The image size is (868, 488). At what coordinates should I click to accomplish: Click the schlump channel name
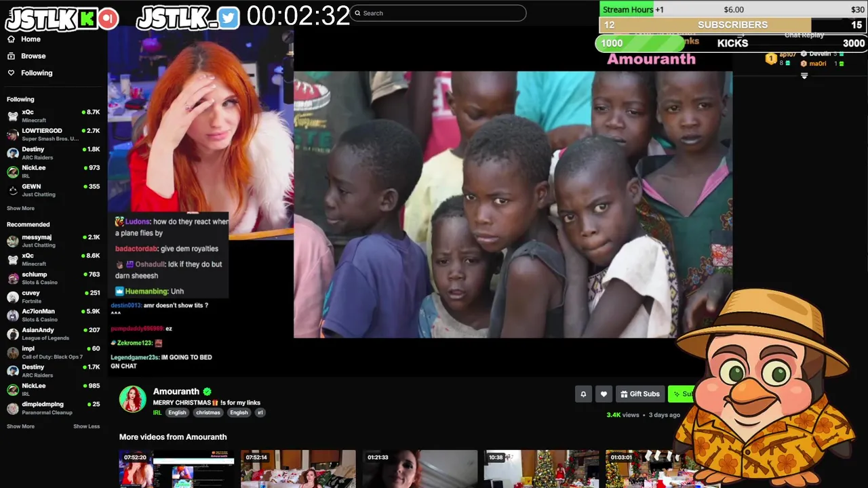coord(34,274)
